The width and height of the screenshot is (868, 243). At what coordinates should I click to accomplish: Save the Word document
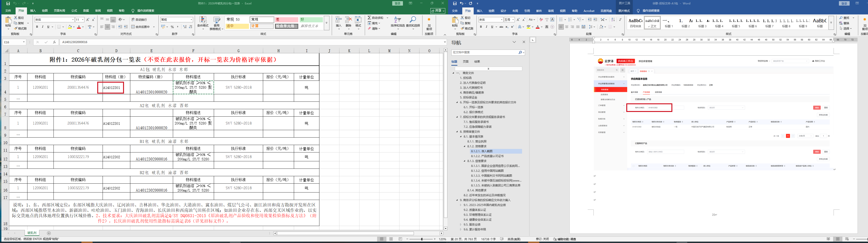(x=455, y=3)
